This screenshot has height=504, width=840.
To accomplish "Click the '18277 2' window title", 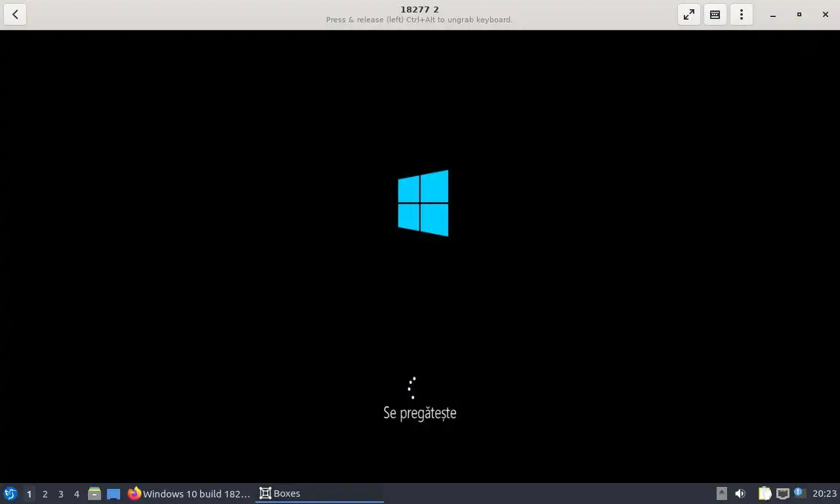I will [x=419, y=9].
